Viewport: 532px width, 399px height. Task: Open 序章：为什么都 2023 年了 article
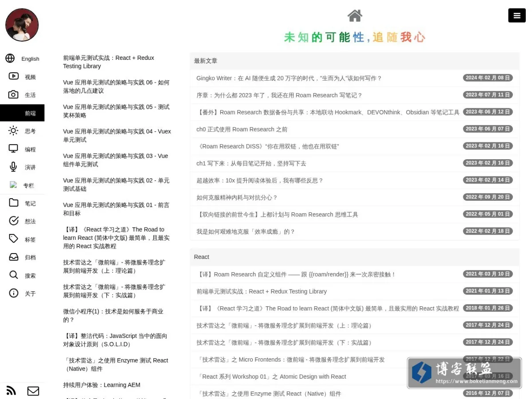[279, 95]
